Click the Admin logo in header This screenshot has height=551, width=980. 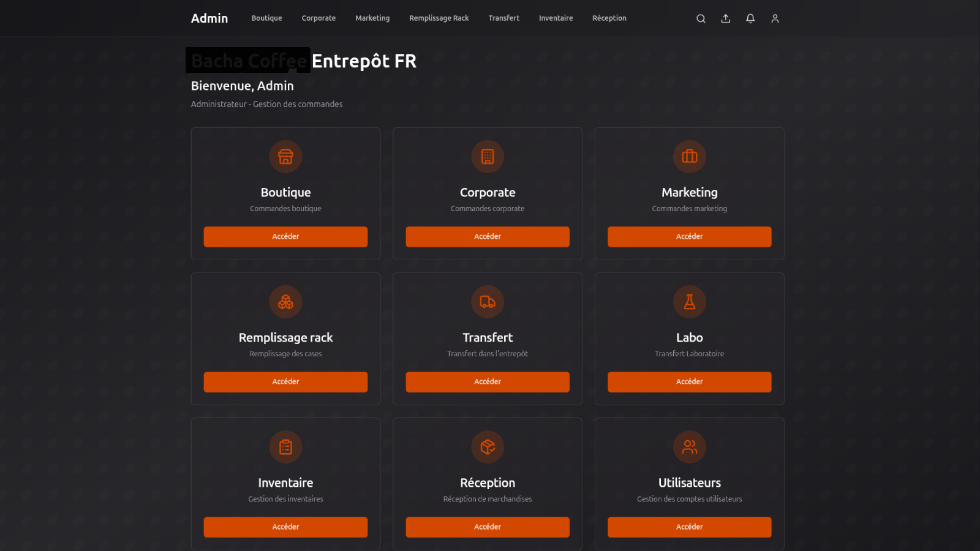[209, 18]
